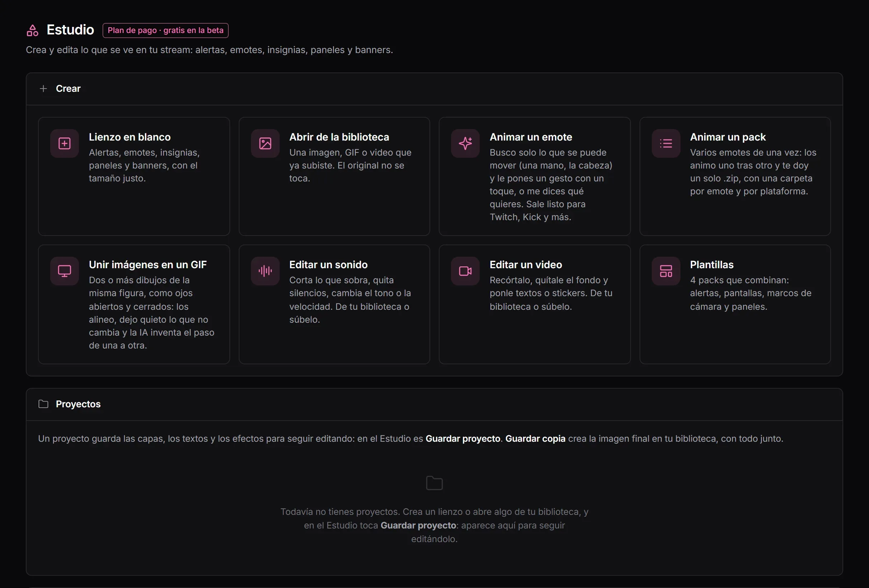Open the Lienzo en blanco card title

pos(130,137)
